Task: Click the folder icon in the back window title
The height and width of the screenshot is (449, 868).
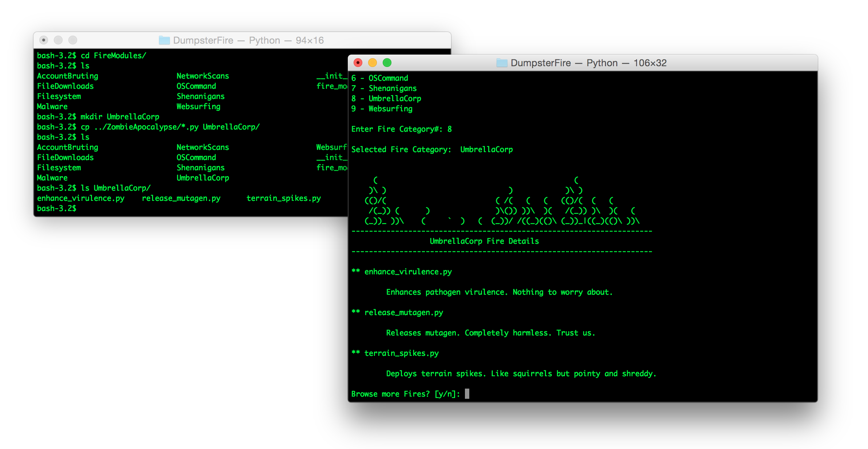Action: tap(164, 40)
